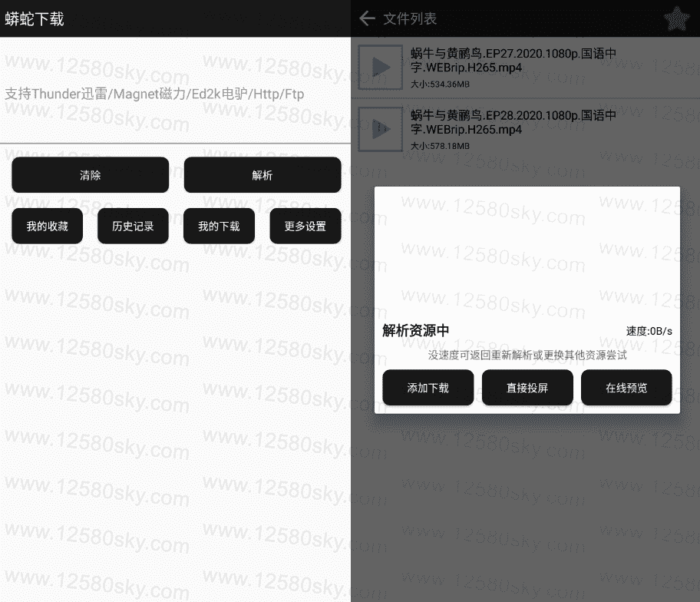
Task: Click the 解析资源中 dialog heading
Action: pyautogui.click(x=415, y=331)
